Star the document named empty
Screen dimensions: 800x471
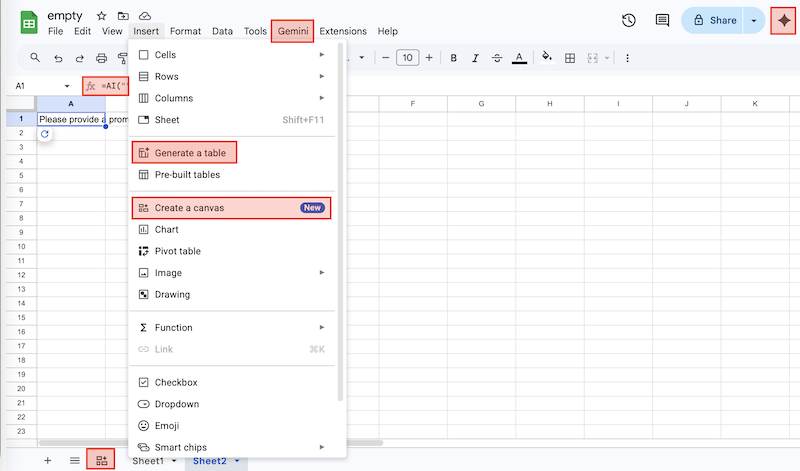pos(102,16)
